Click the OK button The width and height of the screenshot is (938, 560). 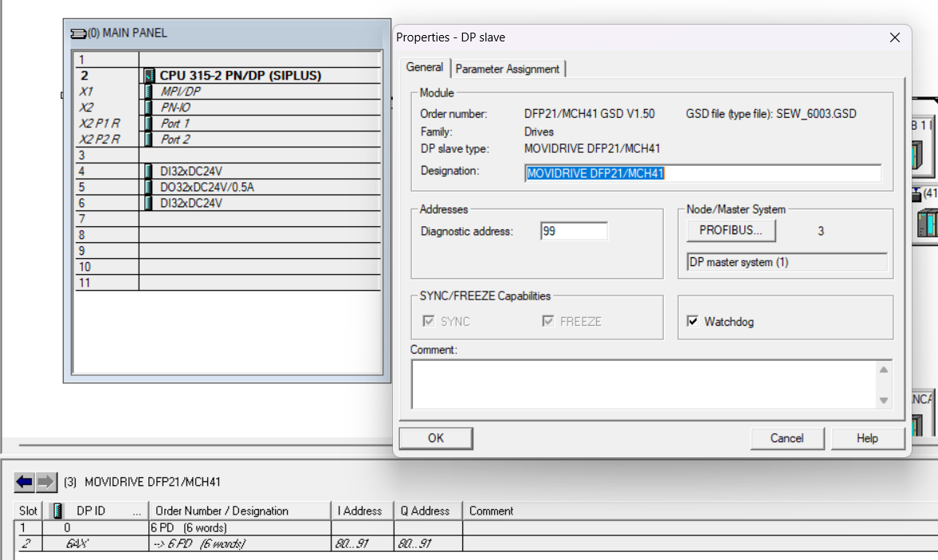click(x=436, y=438)
